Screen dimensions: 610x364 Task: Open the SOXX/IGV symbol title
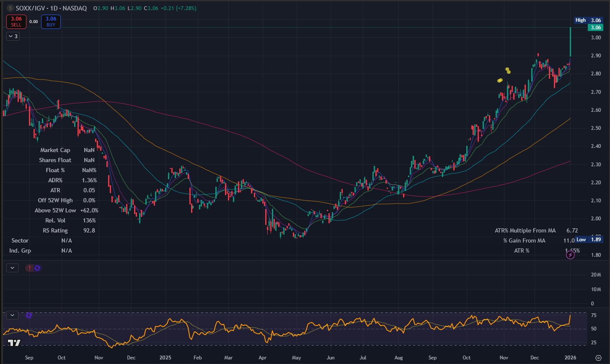(30, 8)
